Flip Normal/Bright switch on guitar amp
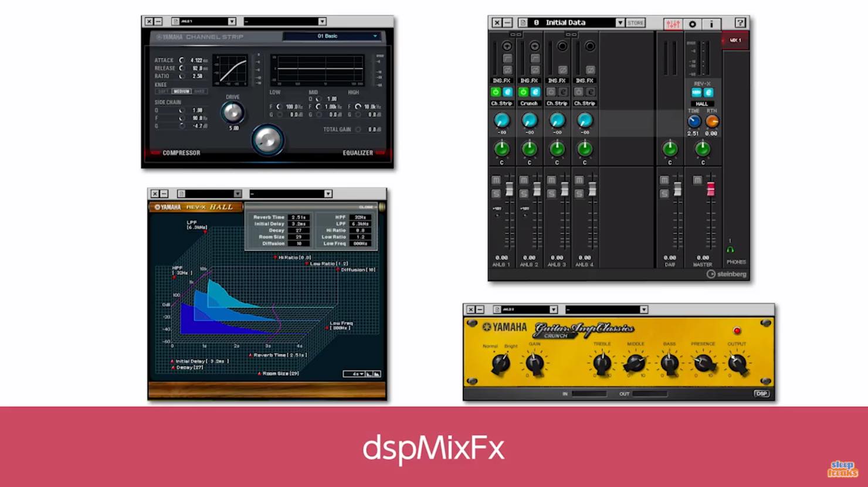 500,363
